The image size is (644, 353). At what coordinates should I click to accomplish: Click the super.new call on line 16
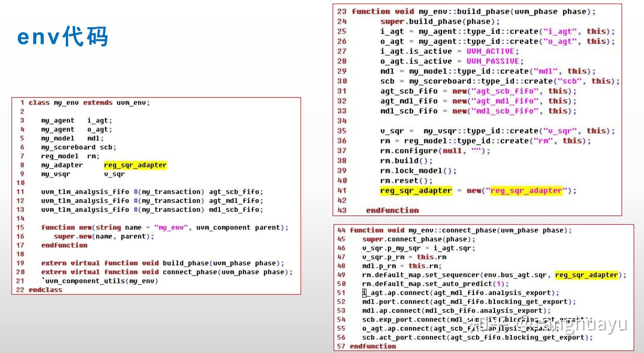pyautogui.click(x=104, y=236)
